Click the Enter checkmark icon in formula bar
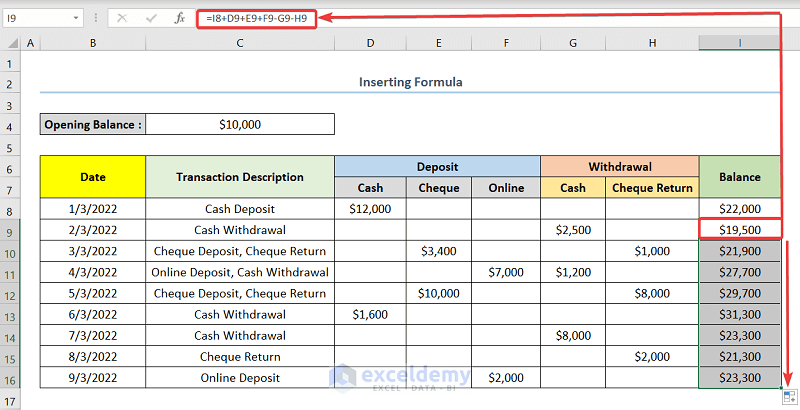 (151, 18)
